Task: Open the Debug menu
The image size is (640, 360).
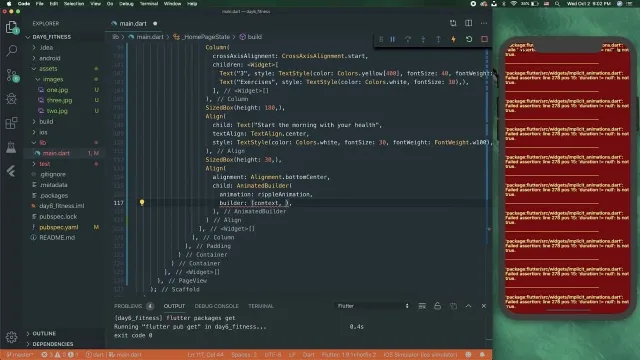Action: pyautogui.click(x=126, y=4)
